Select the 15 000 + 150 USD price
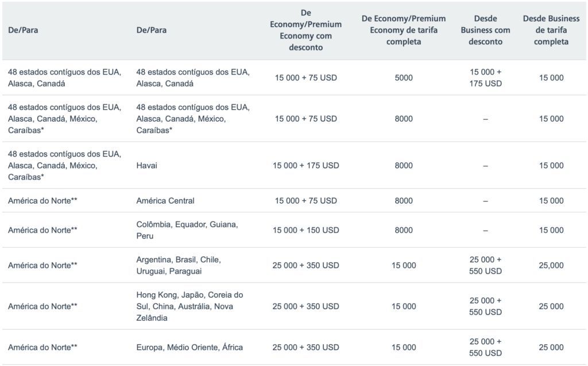588x366 pixels. pos(305,230)
